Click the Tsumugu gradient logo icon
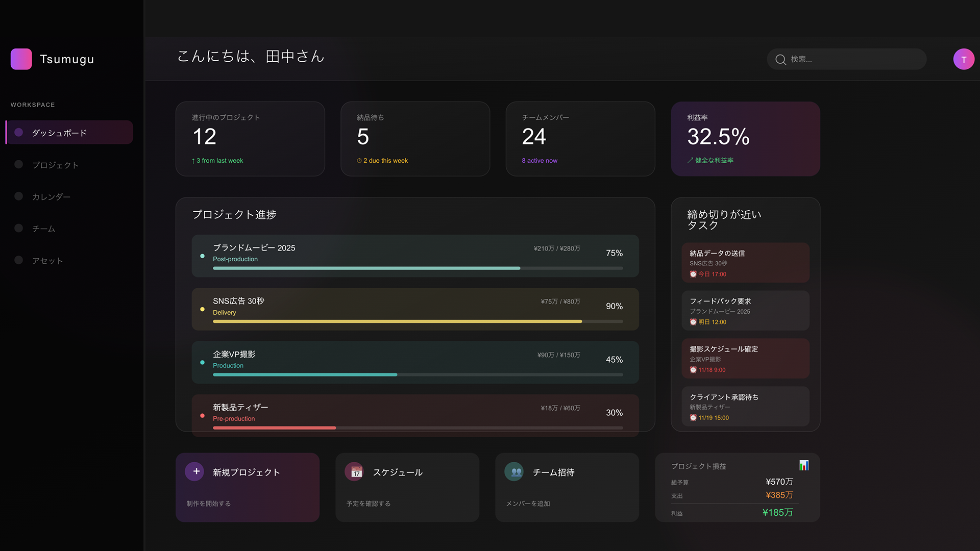This screenshot has height=551, width=980. coord(21,59)
